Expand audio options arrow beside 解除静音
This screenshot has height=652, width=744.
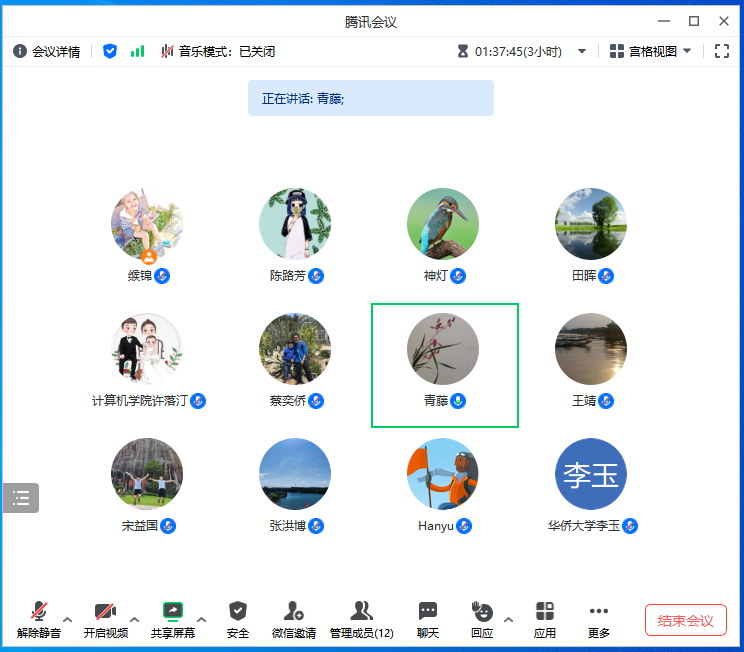68,620
